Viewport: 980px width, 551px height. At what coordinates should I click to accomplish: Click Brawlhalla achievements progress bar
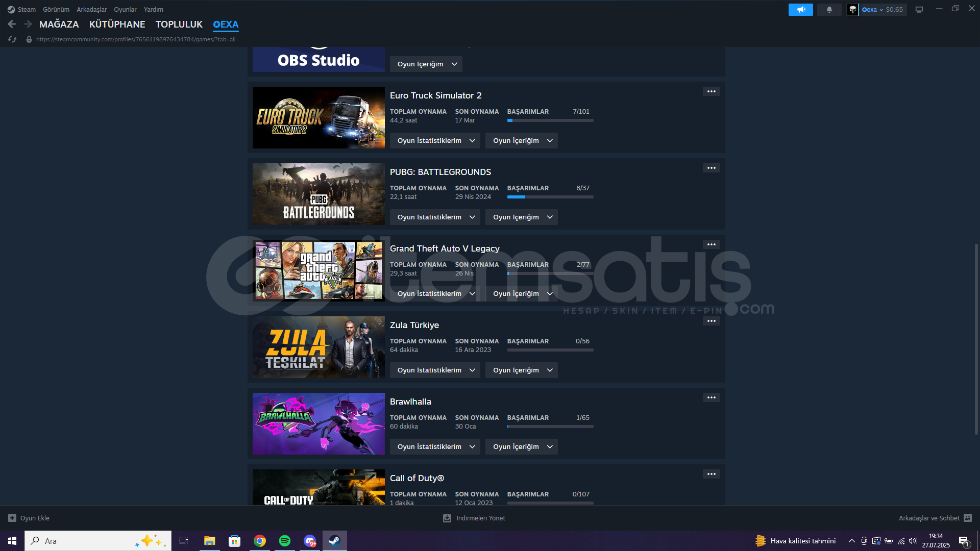550,427
